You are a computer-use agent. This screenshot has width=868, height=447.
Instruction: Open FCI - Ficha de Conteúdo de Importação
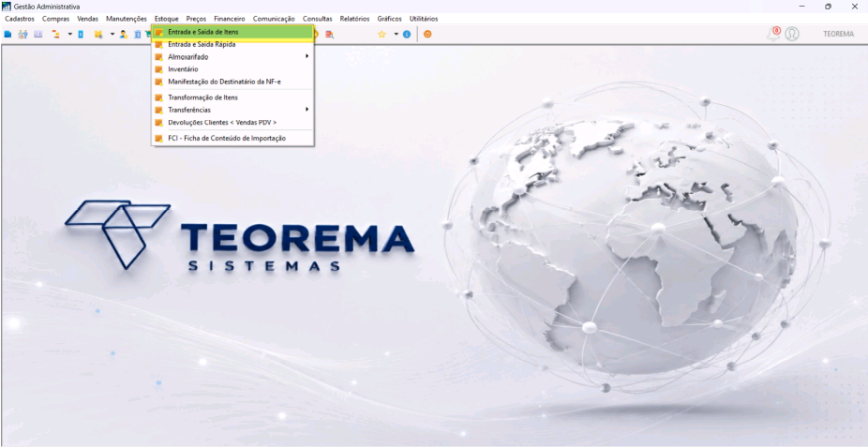click(232, 139)
